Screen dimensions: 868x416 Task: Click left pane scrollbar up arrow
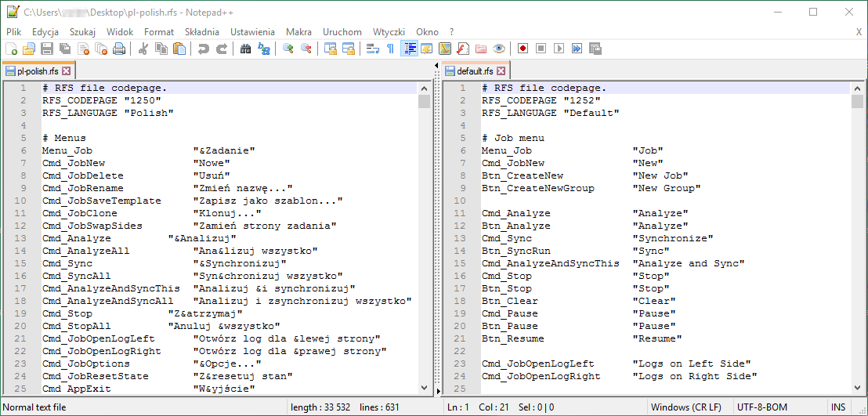point(424,88)
